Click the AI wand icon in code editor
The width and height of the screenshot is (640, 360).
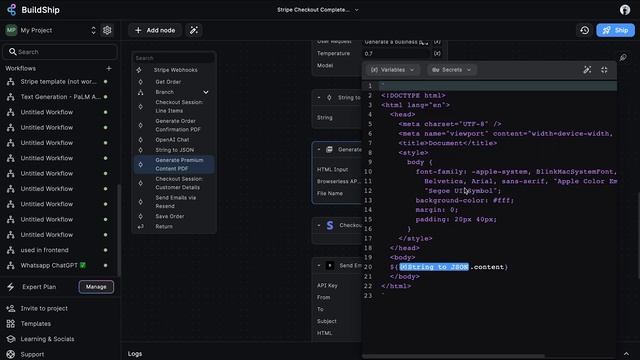point(587,70)
